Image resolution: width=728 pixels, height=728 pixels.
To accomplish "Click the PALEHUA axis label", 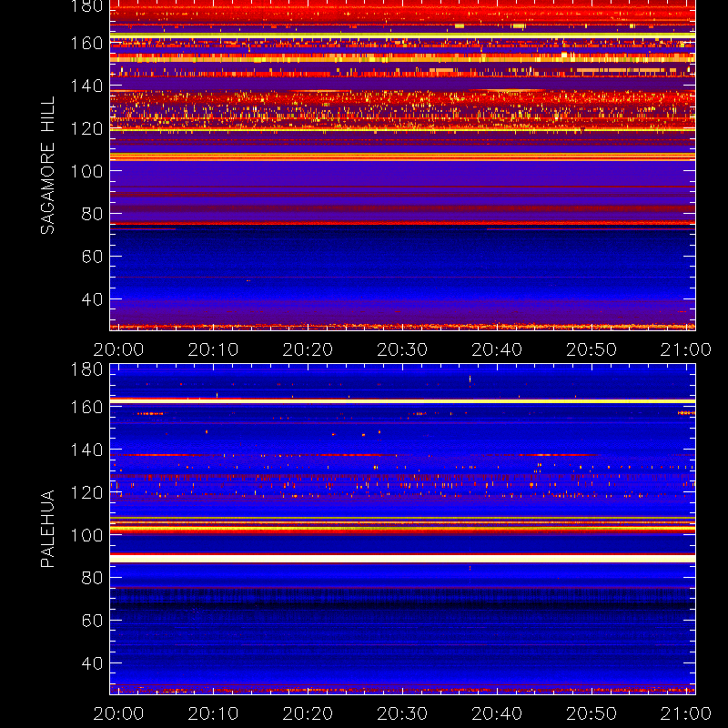I will tap(48, 529).
